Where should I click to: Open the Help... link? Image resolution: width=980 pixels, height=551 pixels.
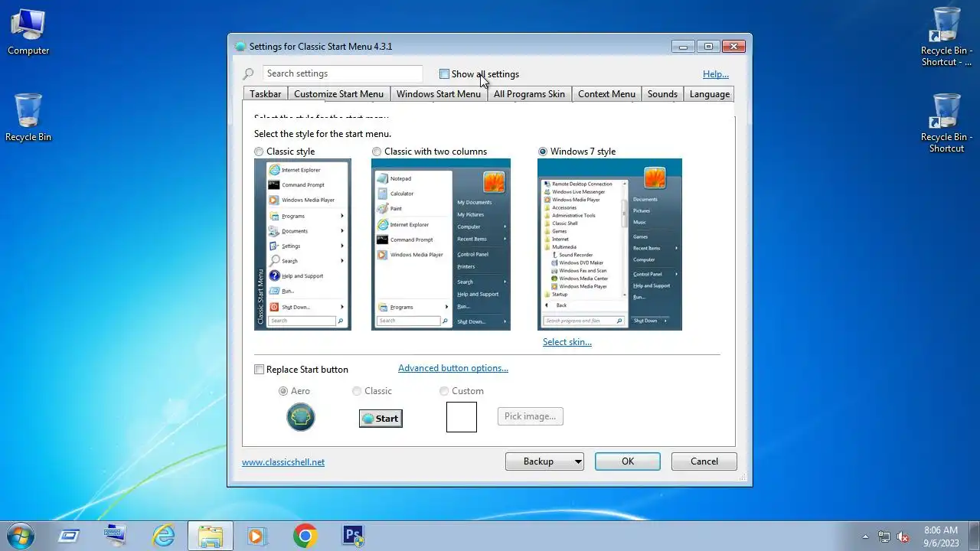(x=716, y=74)
